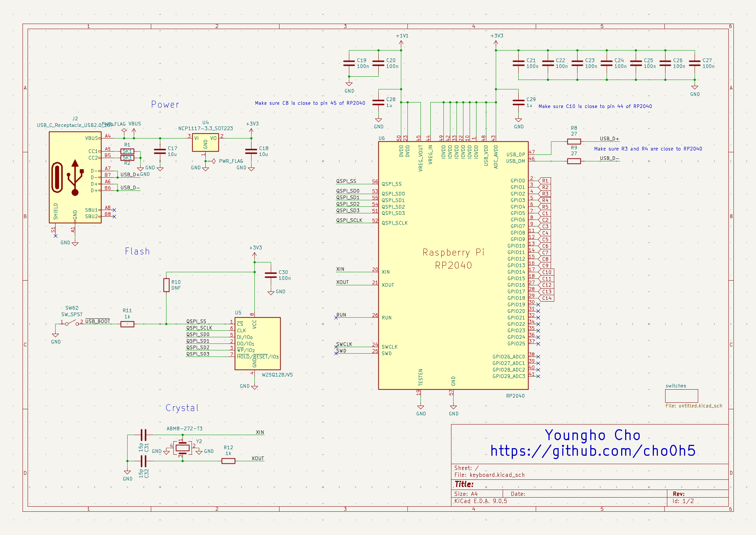Select resistor R12 1k near crystal

[x=228, y=461]
